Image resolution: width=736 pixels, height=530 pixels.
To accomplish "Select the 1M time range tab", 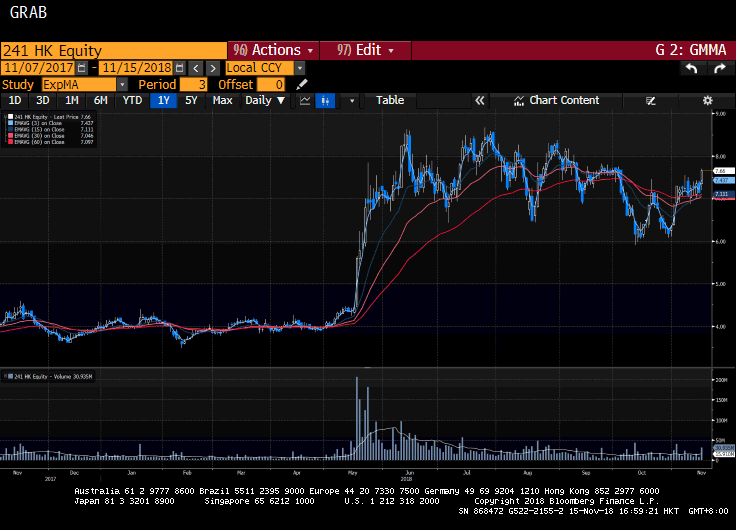I will pyautogui.click(x=71, y=100).
